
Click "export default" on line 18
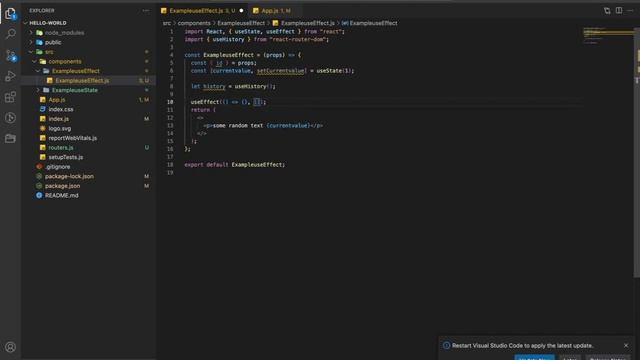pyautogui.click(x=206, y=164)
